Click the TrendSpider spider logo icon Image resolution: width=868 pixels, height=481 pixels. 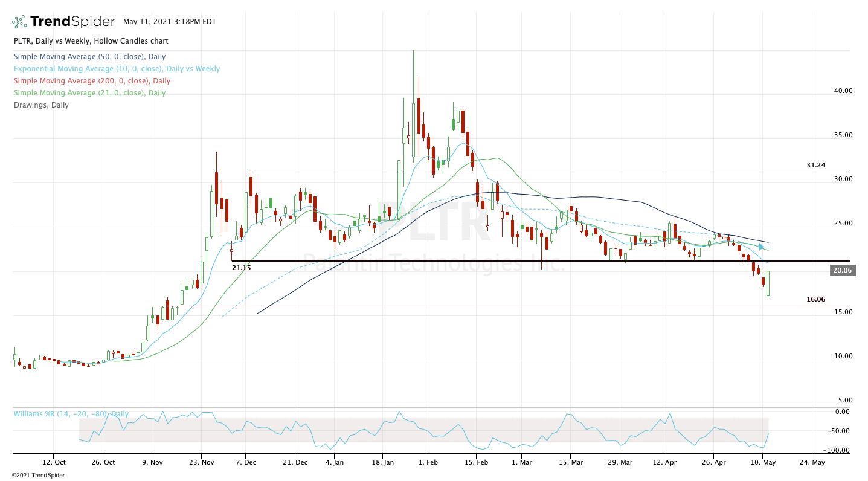(19, 22)
